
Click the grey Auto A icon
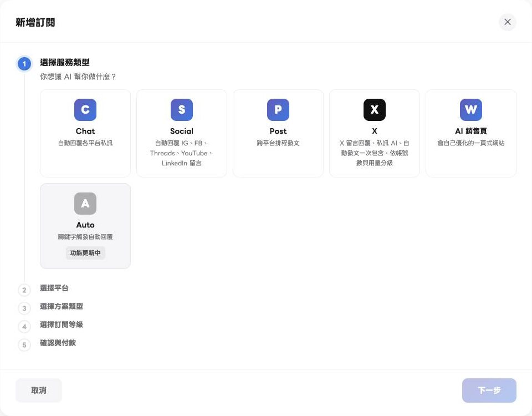tap(85, 204)
